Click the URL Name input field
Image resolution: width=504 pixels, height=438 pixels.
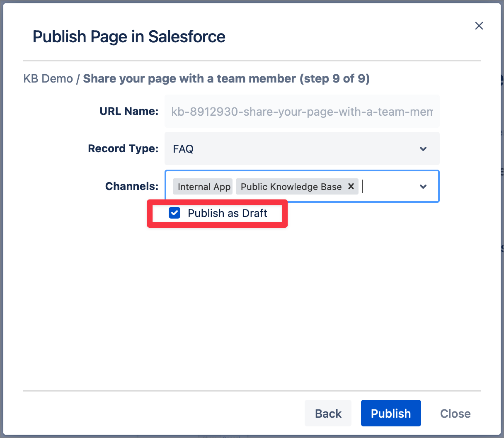pyautogui.click(x=302, y=111)
